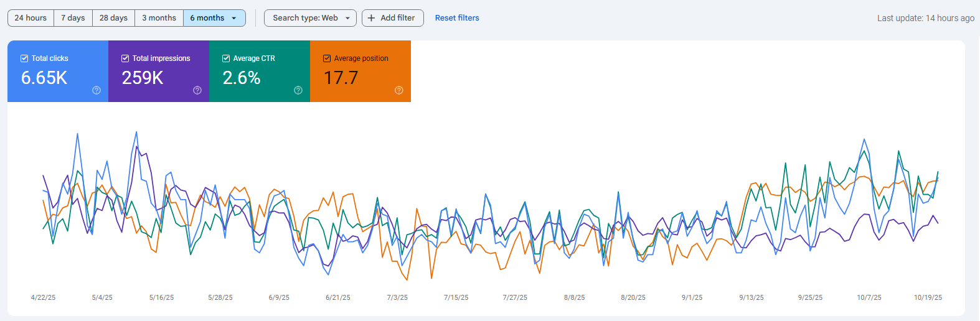Image resolution: width=980 pixels, height=321 pixels.
Task: Choose the 28 days date range
Action: tap(113, 18)
